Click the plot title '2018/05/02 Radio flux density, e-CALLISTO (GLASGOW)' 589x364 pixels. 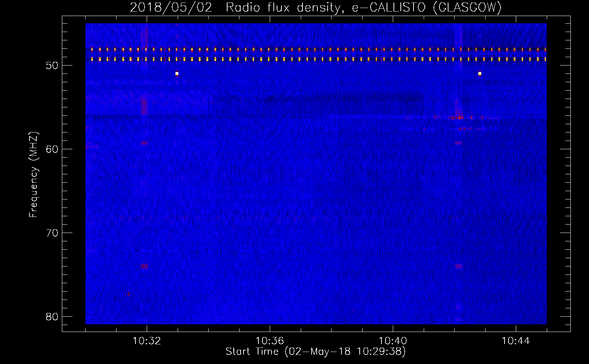[316, 7]
